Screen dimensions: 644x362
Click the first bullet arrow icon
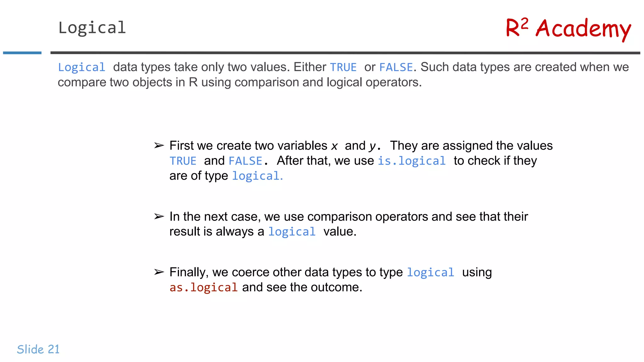click(x=159, y=145)
